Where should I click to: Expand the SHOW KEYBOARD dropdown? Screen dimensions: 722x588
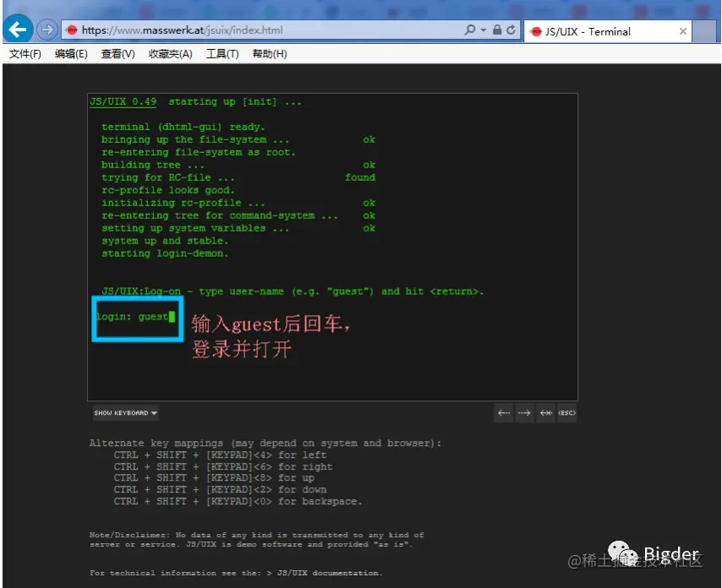pyautogui.click(x=126, y=413)
